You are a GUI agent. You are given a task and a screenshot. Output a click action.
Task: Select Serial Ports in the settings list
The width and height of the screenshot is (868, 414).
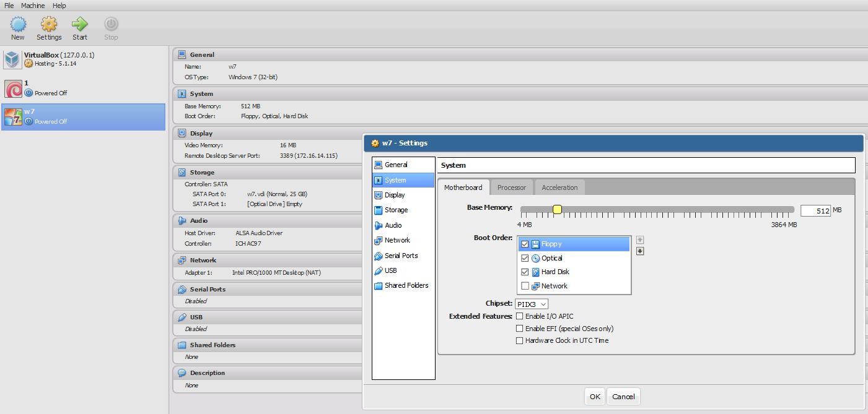403,256
